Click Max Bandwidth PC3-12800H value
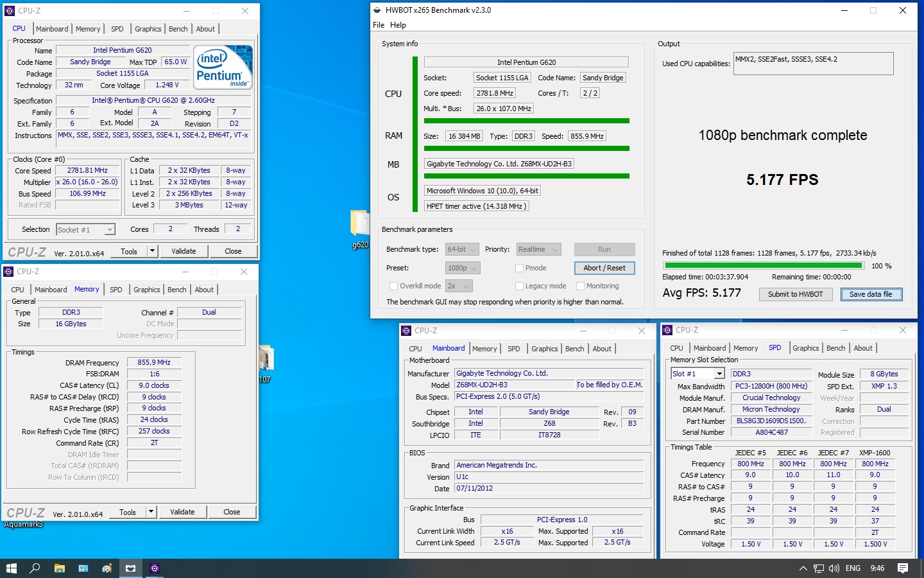Image resolution: width=924 pixels, height=578 pixels. [771, 386]
